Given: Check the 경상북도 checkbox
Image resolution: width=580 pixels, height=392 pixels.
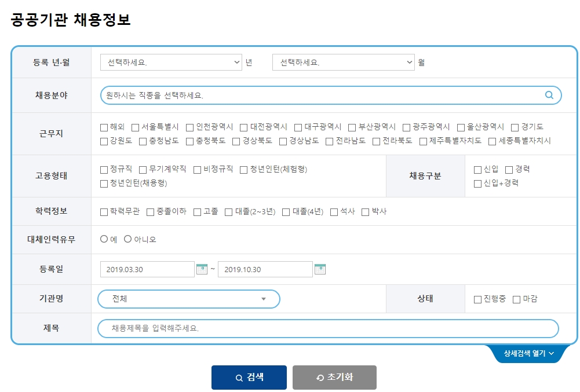Looking at the screenshot, I should pyautogui.click(x=236, y=142).
